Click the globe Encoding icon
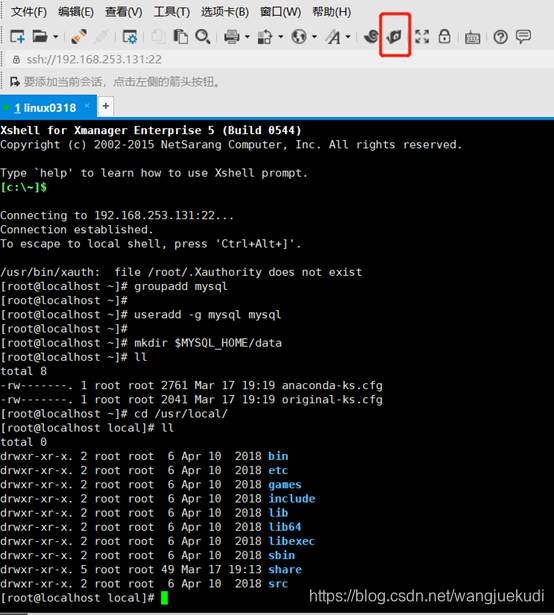The width and height of the screenshot is (554, 615). tap(299, 37)
